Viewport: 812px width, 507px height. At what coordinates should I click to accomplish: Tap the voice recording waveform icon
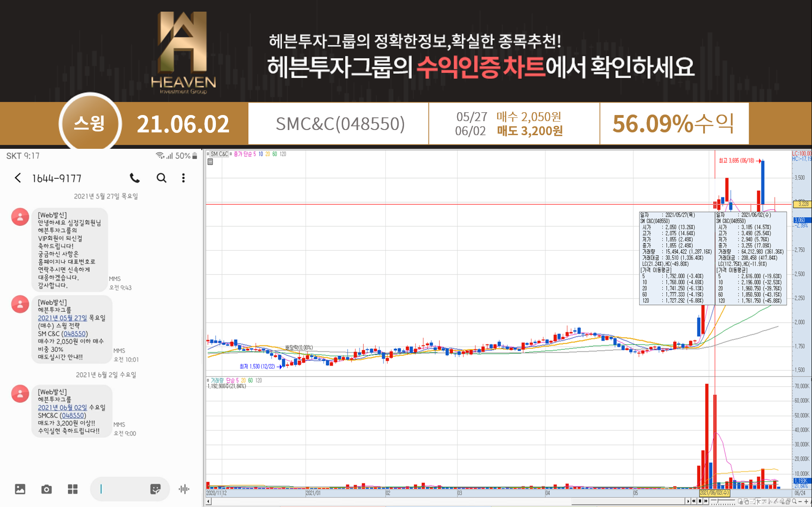(x=184, y=489)
